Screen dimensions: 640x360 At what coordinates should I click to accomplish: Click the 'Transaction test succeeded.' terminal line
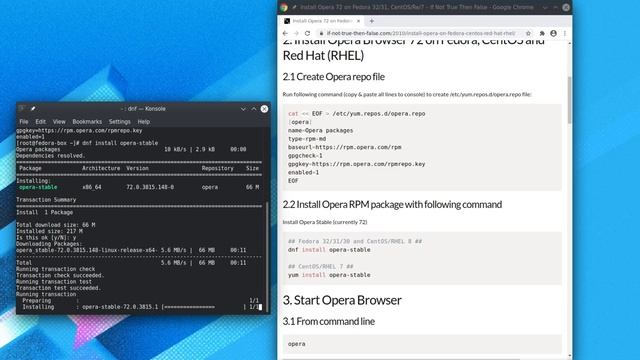[x=58, y=288]
